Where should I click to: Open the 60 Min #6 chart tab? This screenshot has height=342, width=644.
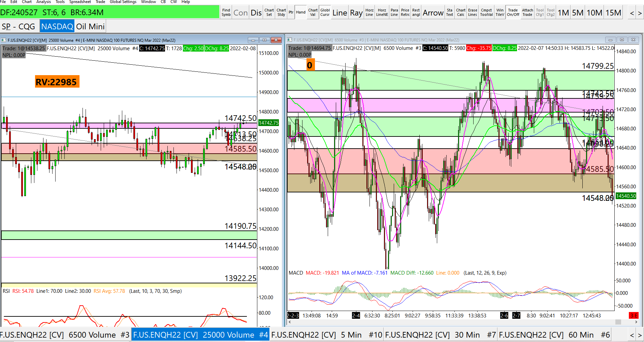click(554, 335)
